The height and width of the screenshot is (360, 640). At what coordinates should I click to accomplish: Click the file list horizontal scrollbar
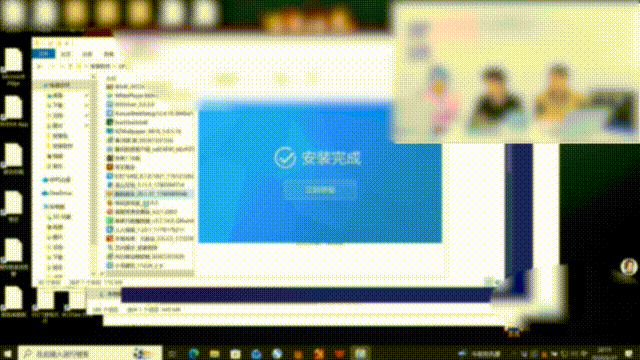[148, 274]
